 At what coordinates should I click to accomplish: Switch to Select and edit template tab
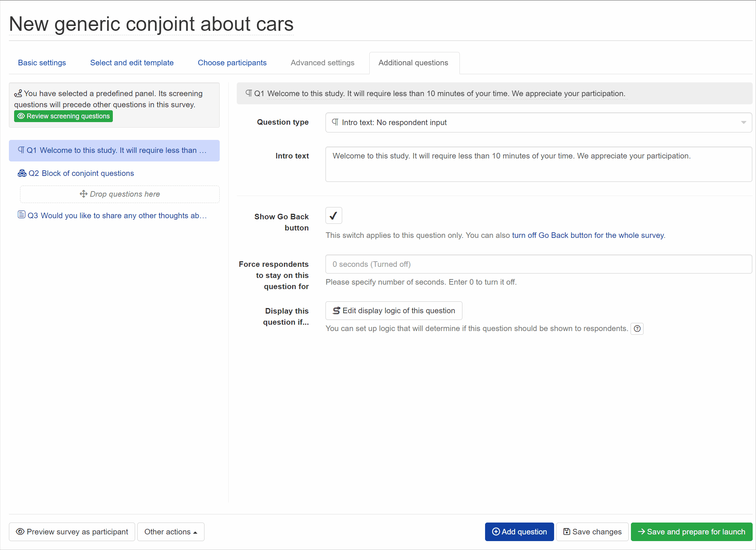(132, 63)
